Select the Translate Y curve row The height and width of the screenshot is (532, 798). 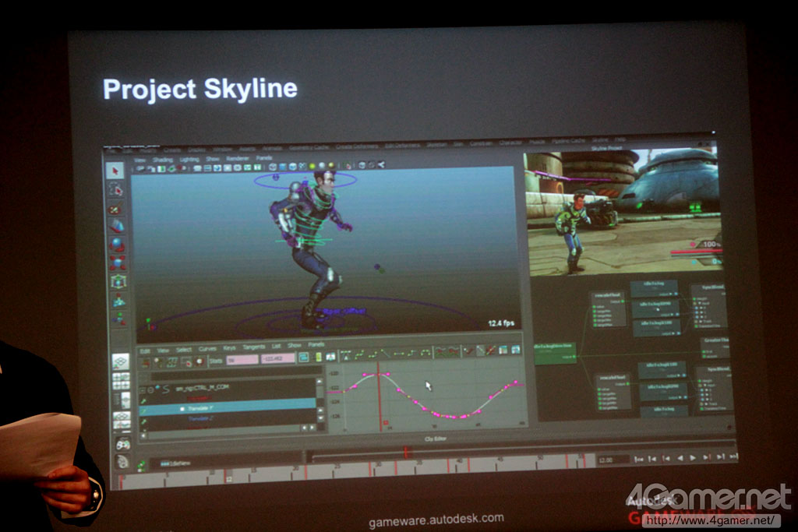point(228,408)
